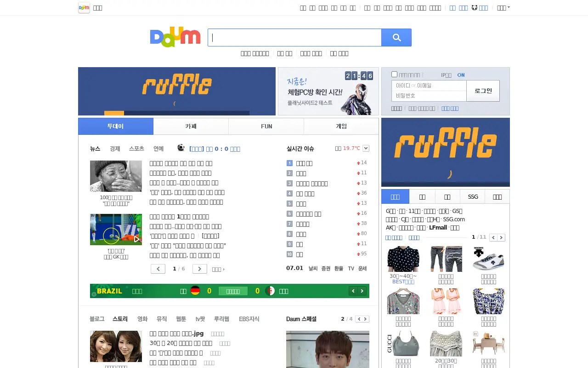Viewport: 588px width, 368px height.
Task: Open the 스토리 section tab
Action: tap(120, 319)
